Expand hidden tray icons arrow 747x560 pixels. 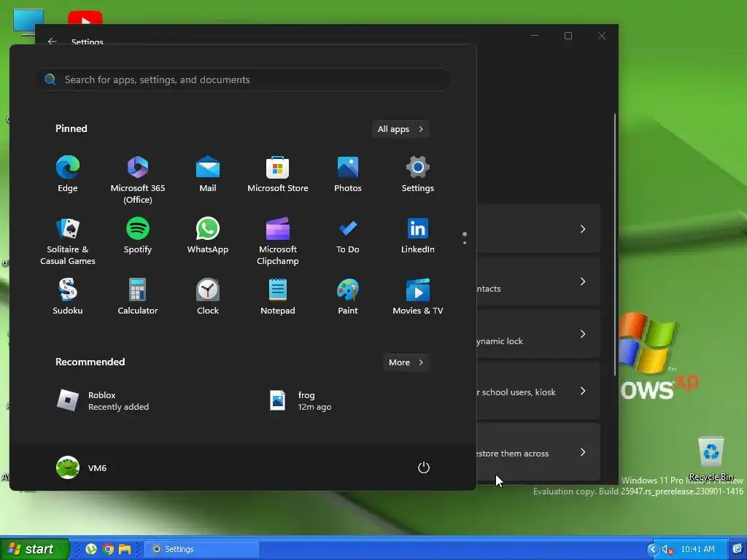point(652,550)
